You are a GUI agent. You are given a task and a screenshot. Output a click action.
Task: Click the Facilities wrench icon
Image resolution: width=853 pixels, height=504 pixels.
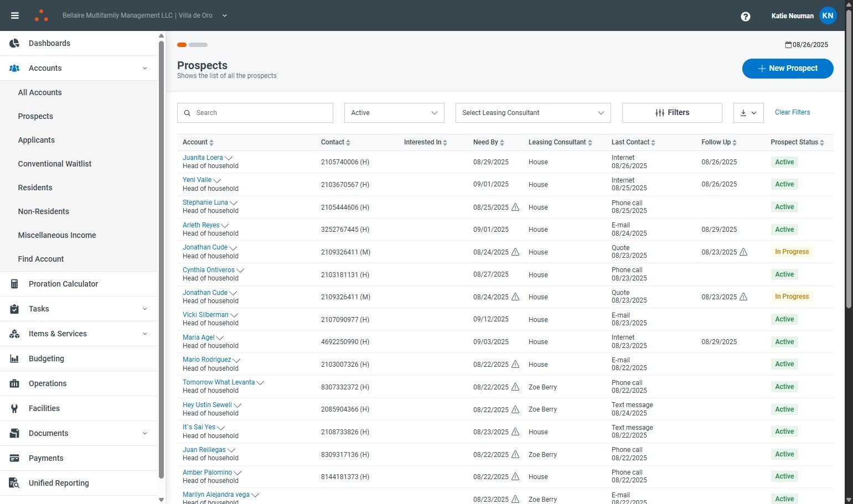pyautogui.click(x=15, y=408)
